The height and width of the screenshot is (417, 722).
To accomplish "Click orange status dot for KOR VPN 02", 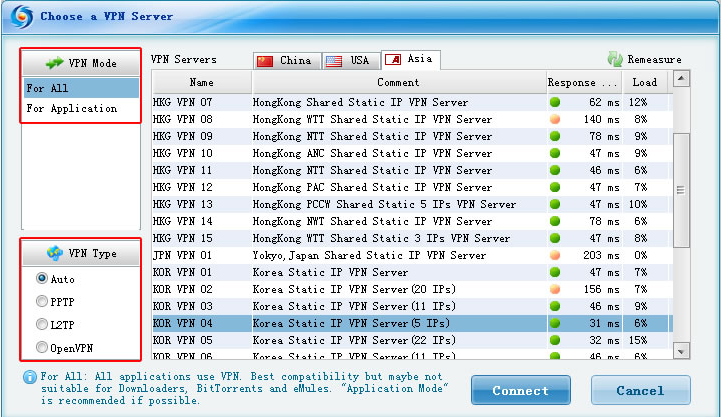I will click(555, 289).
